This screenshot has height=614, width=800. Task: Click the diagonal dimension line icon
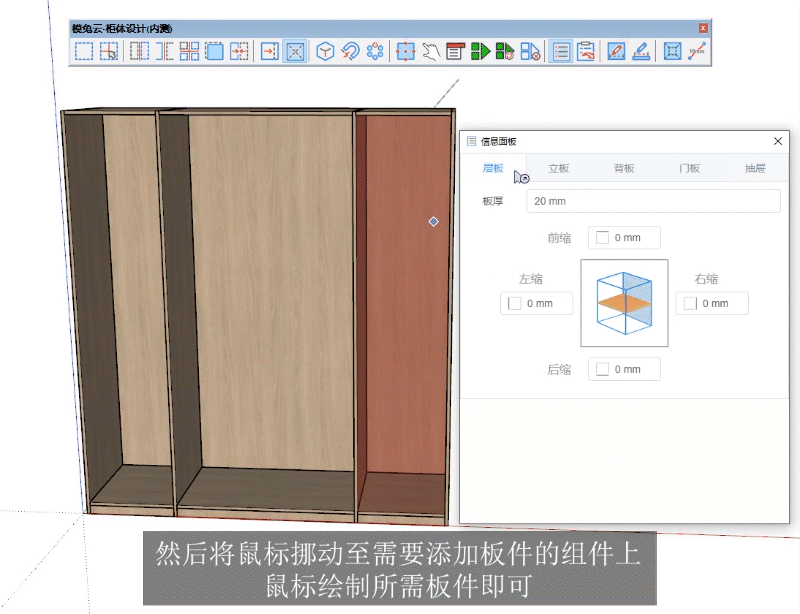click(x=698, y=51)
